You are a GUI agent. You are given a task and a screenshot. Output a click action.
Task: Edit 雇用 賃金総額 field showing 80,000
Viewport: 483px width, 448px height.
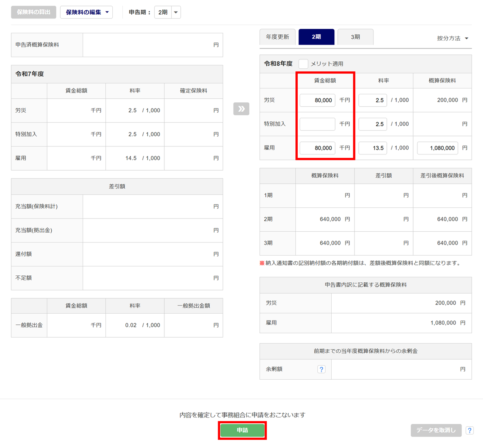pyautogui.click(x=317, y=148)
